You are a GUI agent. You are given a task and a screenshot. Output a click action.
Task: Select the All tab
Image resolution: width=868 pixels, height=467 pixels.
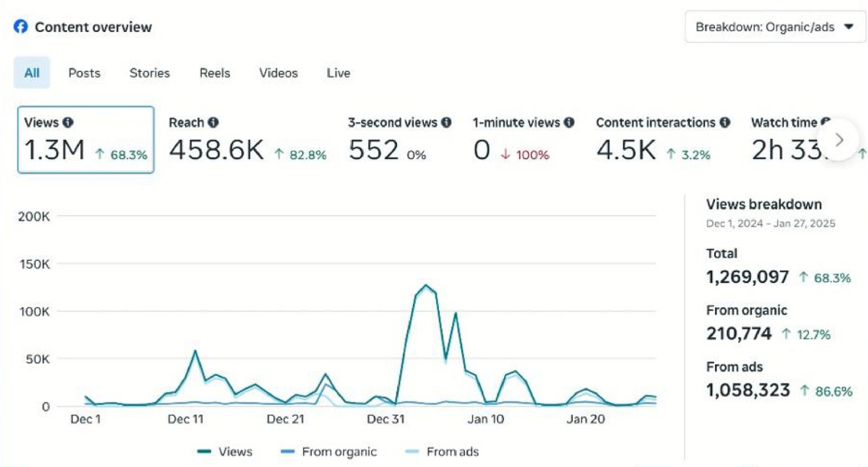(x=32, y=73)
